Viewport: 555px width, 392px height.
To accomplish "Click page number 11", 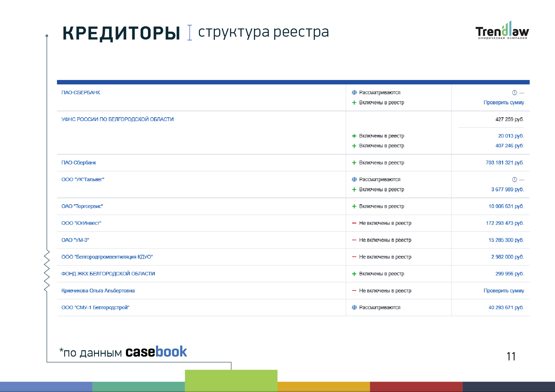I will [511, 357].
